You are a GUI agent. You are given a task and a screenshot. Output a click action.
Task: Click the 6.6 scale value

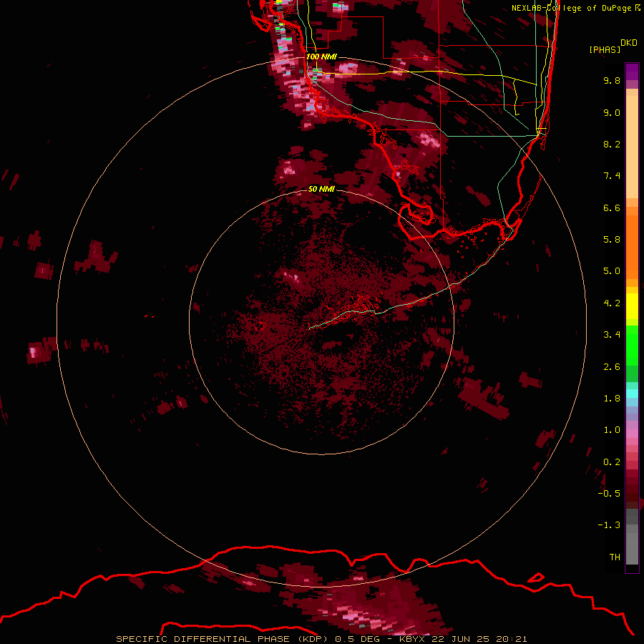(x=612, y=208)
